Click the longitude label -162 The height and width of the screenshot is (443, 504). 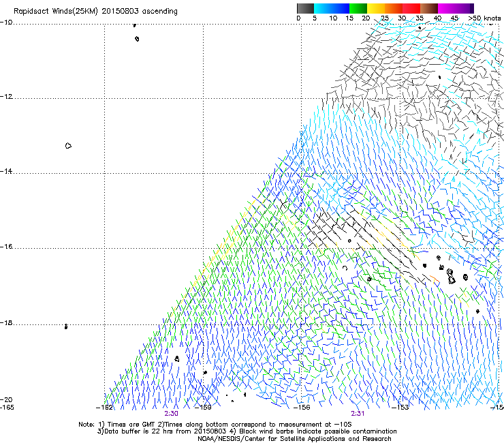point(104,408)
